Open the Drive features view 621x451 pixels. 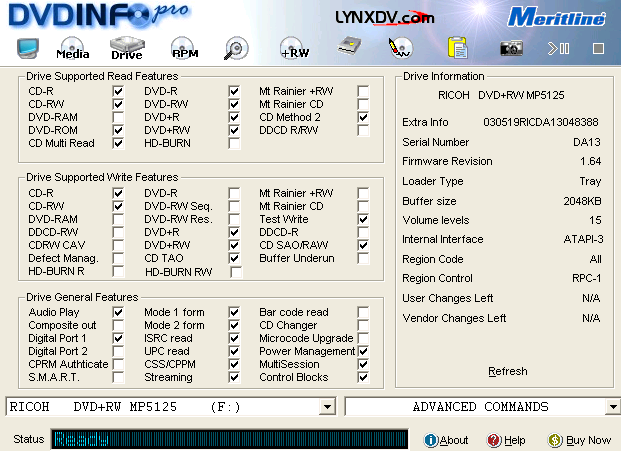pyautogui.click(x=127, y=48)
